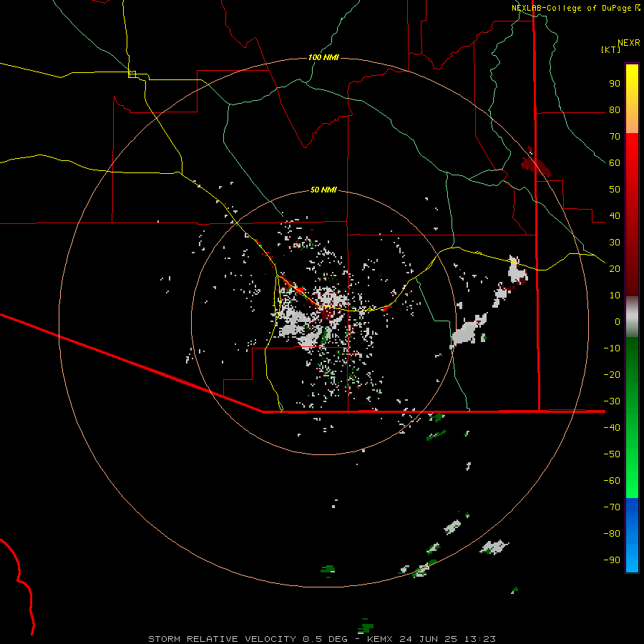Click the 70 value on velocity scale
644x644 pixels.
[615, 137]
